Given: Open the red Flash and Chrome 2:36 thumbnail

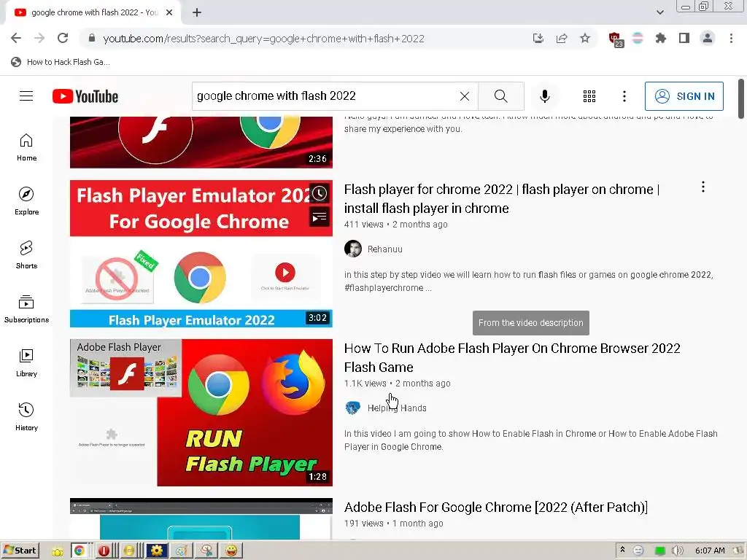Looking at the screenshot, I should point(201,142).
